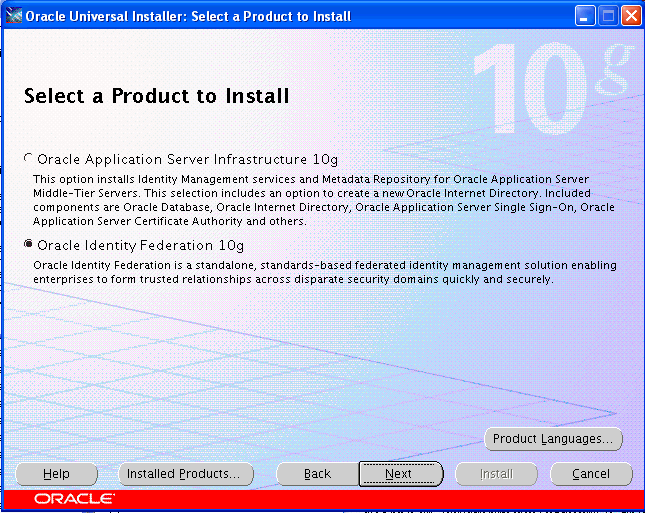Minimize the Oracle Universal Installer window
Screen dimensions: 645x513
[x=585, y=16]
